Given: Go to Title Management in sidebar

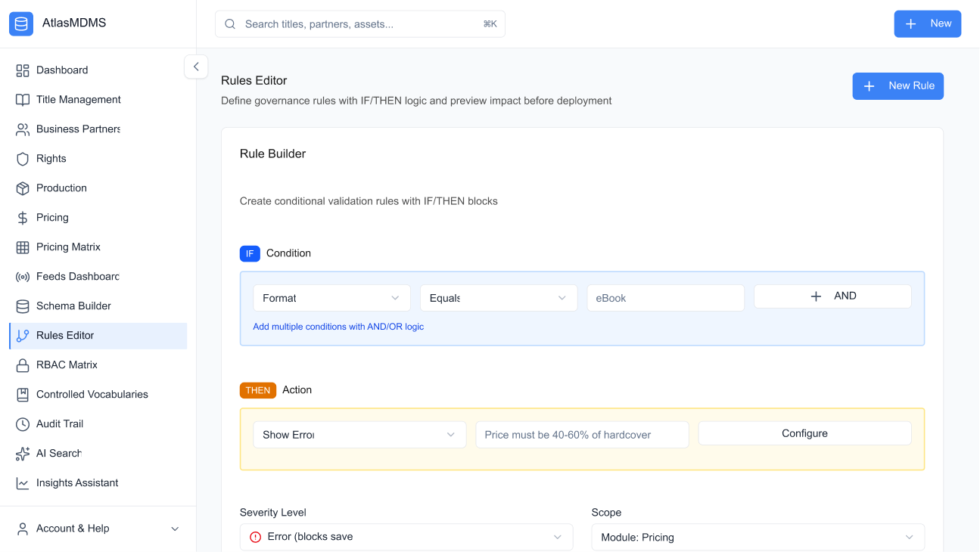Looking at the screenshot, I should tap(79, 100).
